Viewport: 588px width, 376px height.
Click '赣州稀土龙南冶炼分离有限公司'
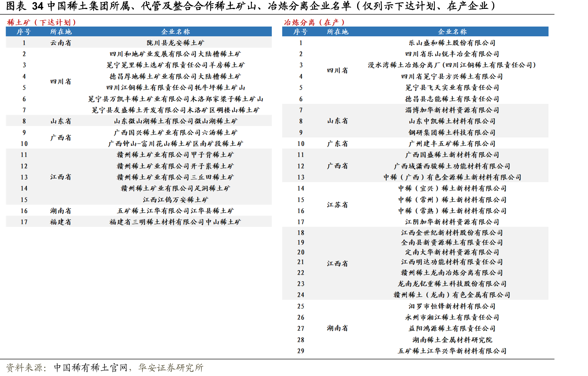pyautogui.click(x=452, y=273)
